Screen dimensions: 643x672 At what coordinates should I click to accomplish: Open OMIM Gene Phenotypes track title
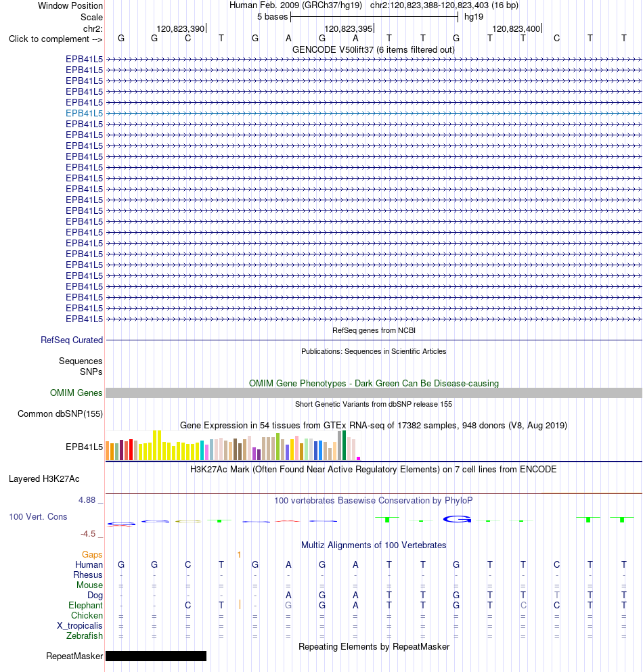(x=374, y=383)
